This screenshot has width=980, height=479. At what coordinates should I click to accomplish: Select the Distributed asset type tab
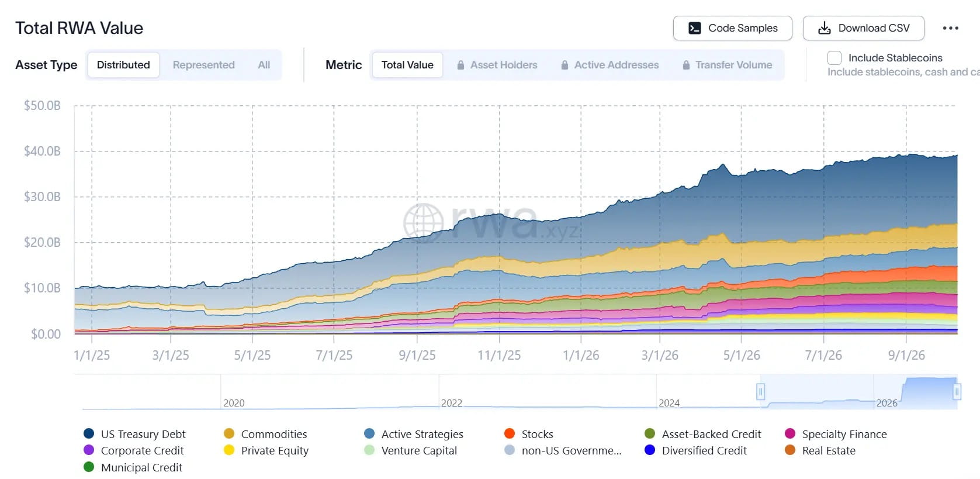click(x=123, y=65)
